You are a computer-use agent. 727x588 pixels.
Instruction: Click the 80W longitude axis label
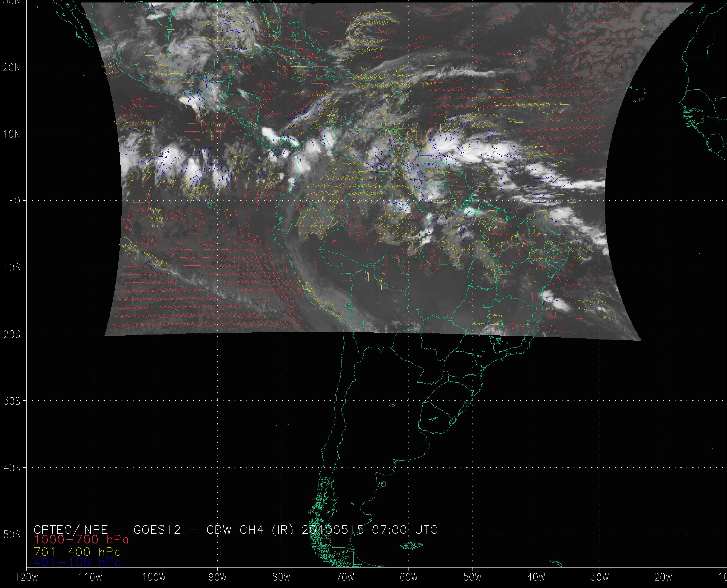(x=281, y=577)
